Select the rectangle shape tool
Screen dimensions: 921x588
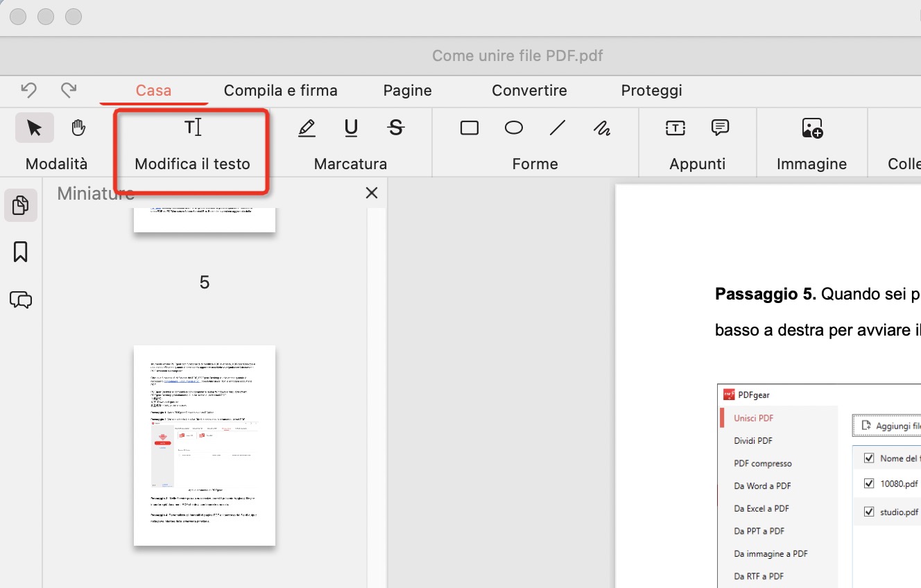[x=470, y=128]
